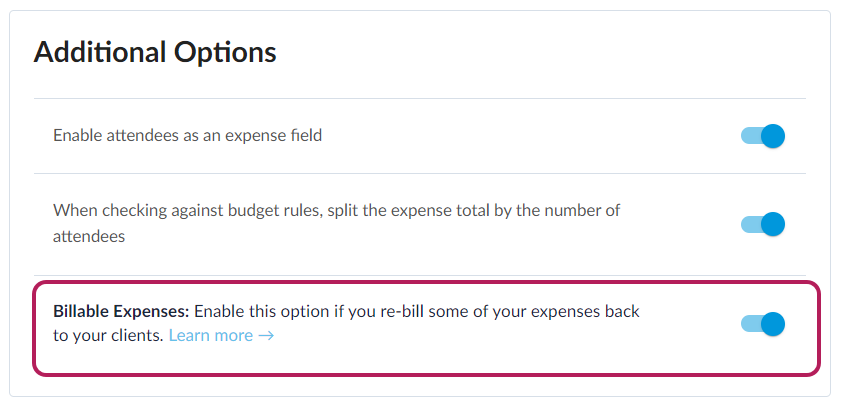Click the track of the budget rules toggle
852x418 pixels.
748,224
